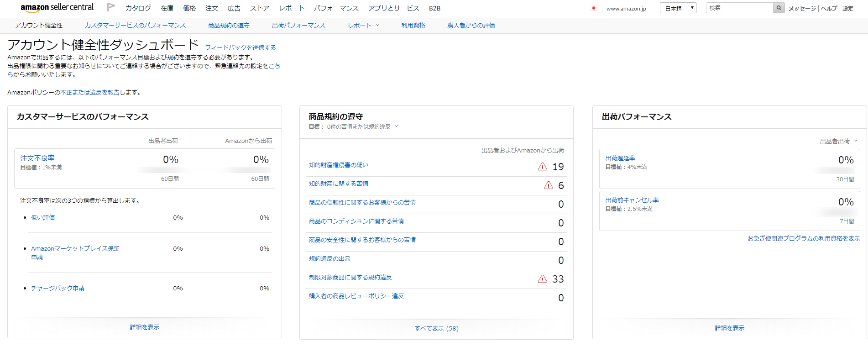868x352 pixels.
Task: Click warning icon next to 知的財産に関する苦情
Action: (548, 185)
